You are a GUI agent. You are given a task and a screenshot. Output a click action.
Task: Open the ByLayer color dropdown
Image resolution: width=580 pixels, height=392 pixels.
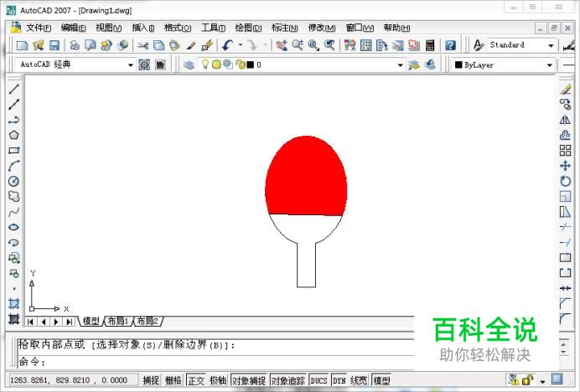click(x=550, y=65)
